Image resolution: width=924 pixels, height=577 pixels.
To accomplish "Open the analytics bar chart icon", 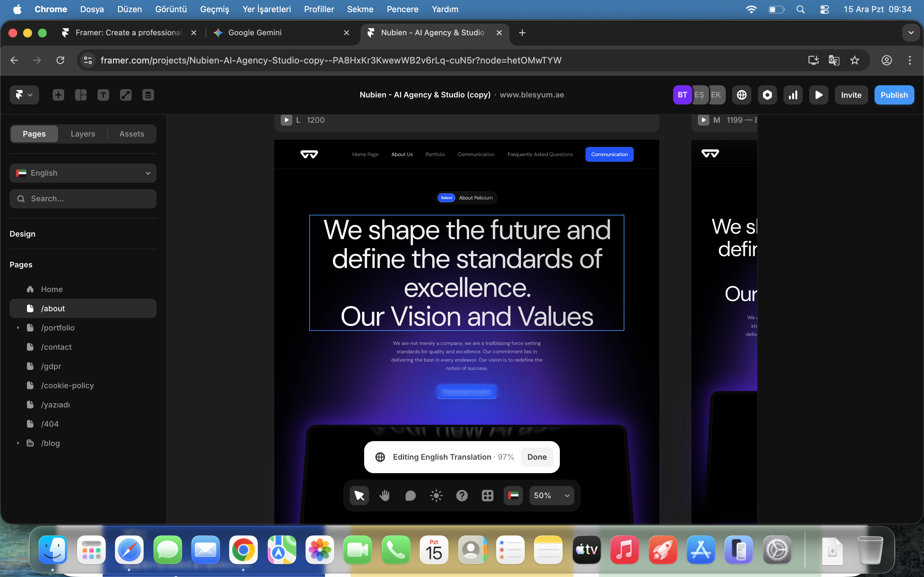I will [793, 95].
